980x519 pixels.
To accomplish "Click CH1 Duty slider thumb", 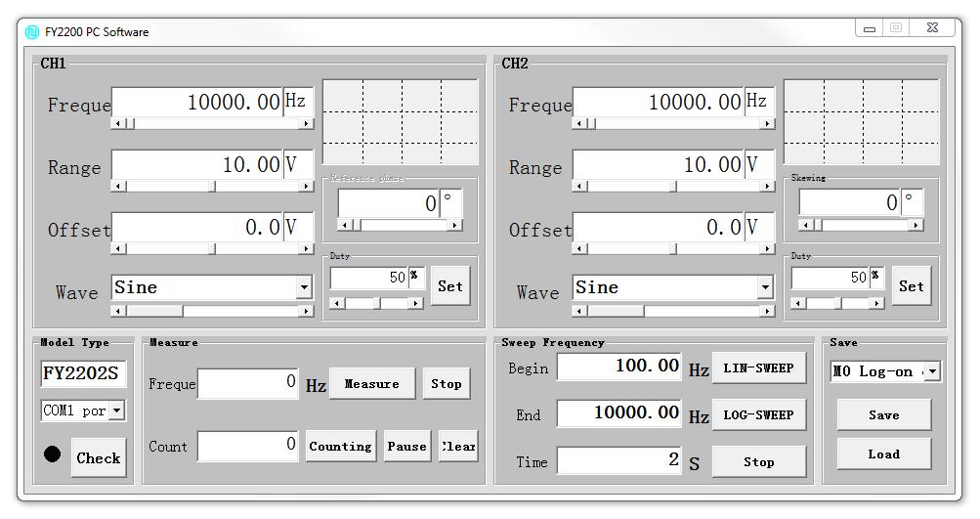I will click(x=377, y=303).
